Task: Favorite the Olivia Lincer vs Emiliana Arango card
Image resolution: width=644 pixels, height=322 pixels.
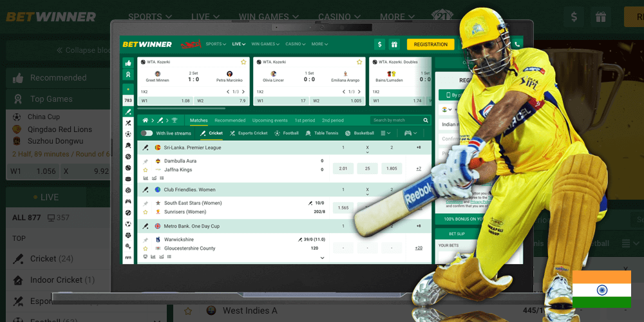Action: click(359, 62)
